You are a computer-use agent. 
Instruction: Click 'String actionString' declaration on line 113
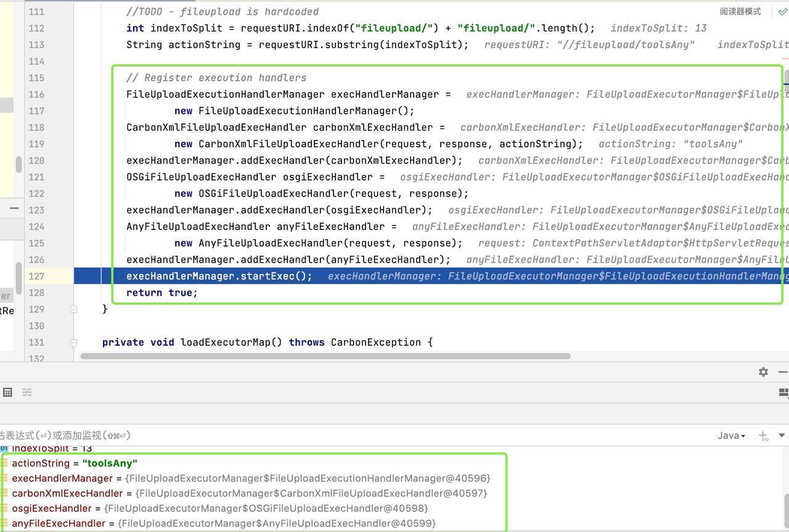(184, 44)
